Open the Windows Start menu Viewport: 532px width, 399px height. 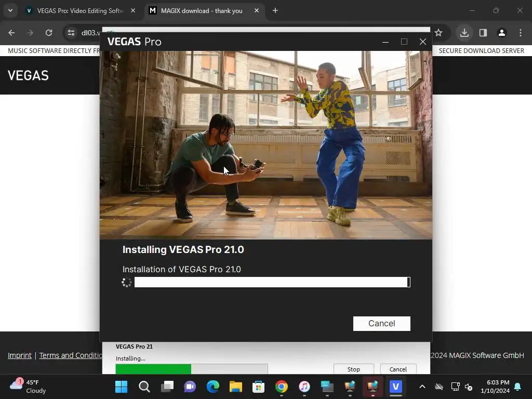[x=121, y=387]
